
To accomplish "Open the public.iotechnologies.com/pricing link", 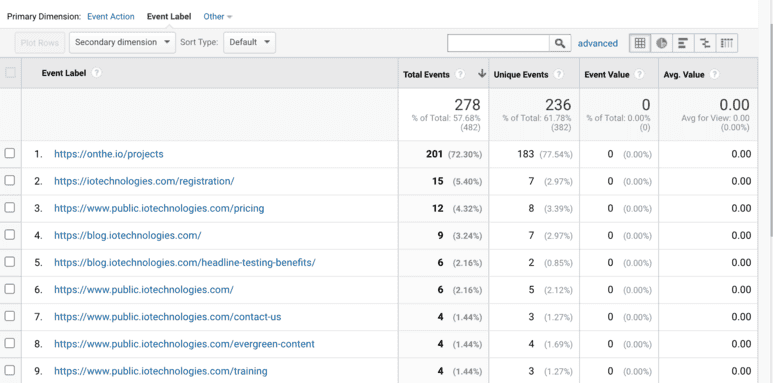I will 159,208.
